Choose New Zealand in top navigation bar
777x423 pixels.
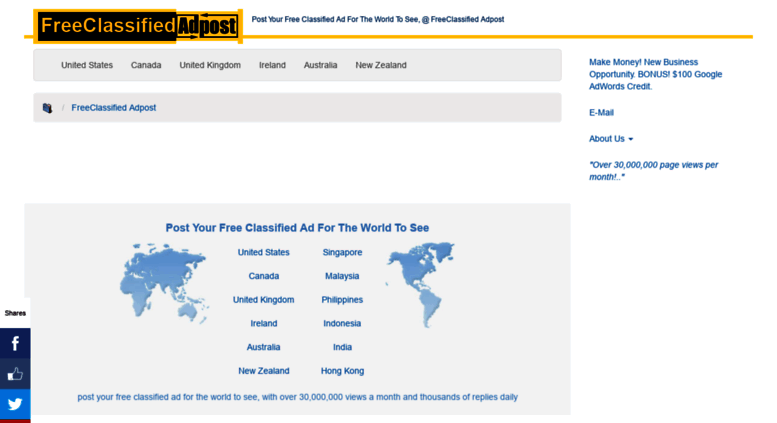[x=381, y=65]
